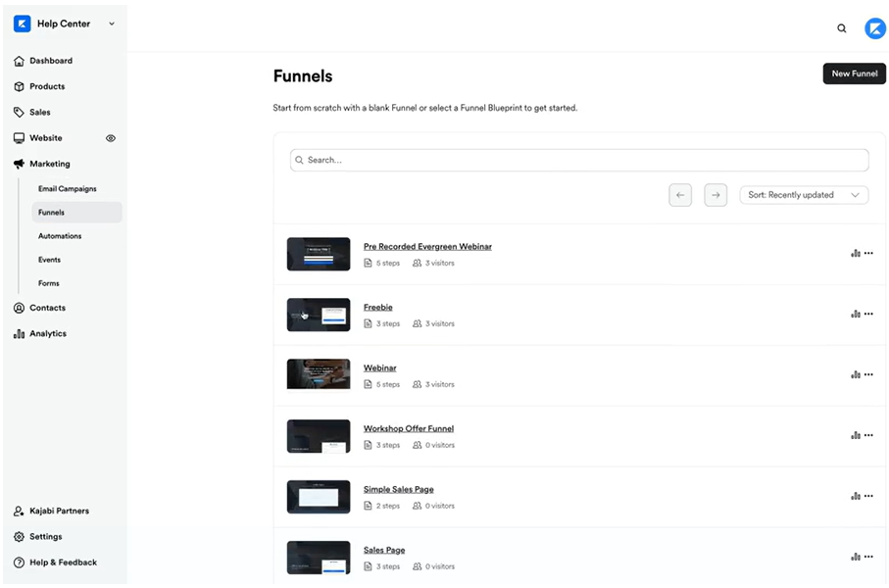The image size is (889, 588).
Task: Open more options for Simple Sales Page
Action: [868, 497]
